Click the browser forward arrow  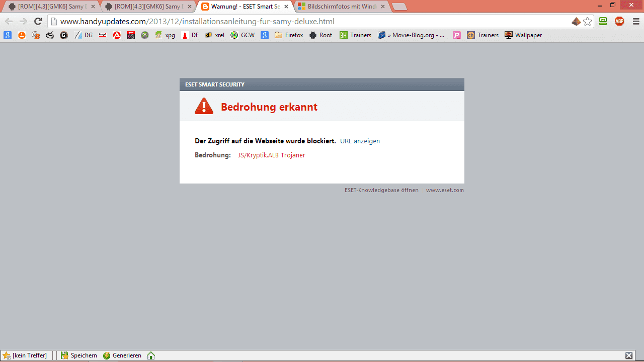23,21
